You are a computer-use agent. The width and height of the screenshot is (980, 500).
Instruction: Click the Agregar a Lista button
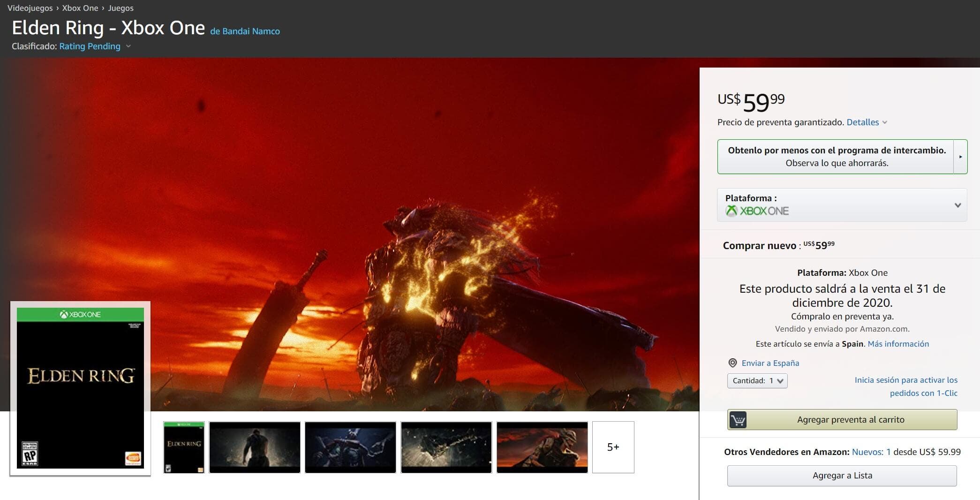(x=842, y=476)
